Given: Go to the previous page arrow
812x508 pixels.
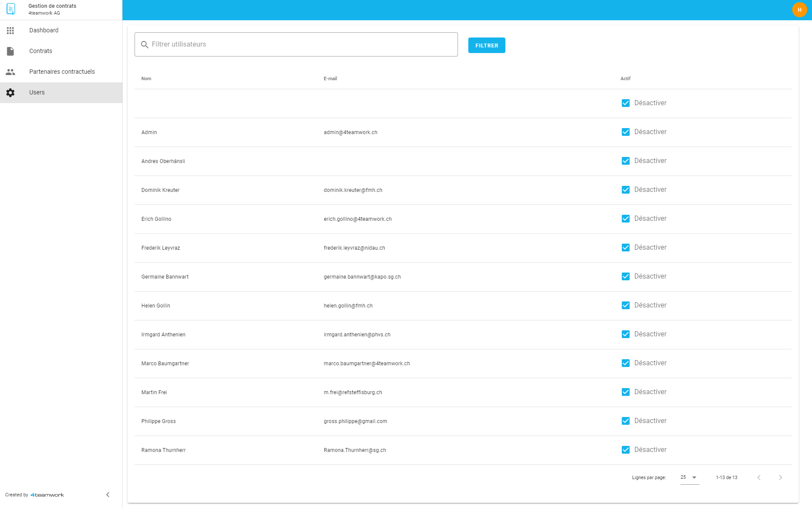Looking at the screenshot, I should (759, 477).
